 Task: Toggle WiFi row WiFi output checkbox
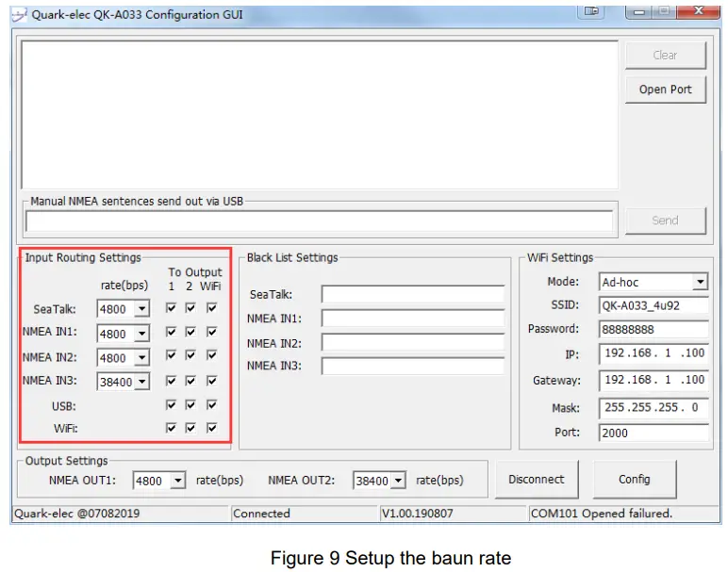coord(211,428)
